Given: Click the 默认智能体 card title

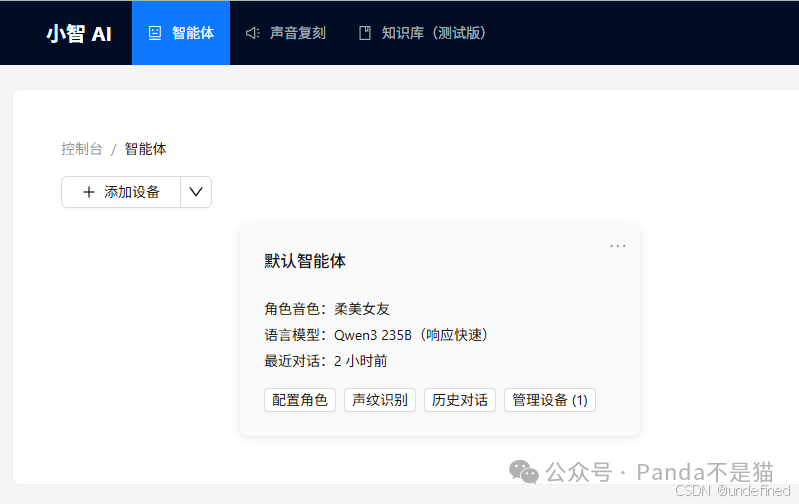Looking at the screenshot, I should click(x=305, y=261).
